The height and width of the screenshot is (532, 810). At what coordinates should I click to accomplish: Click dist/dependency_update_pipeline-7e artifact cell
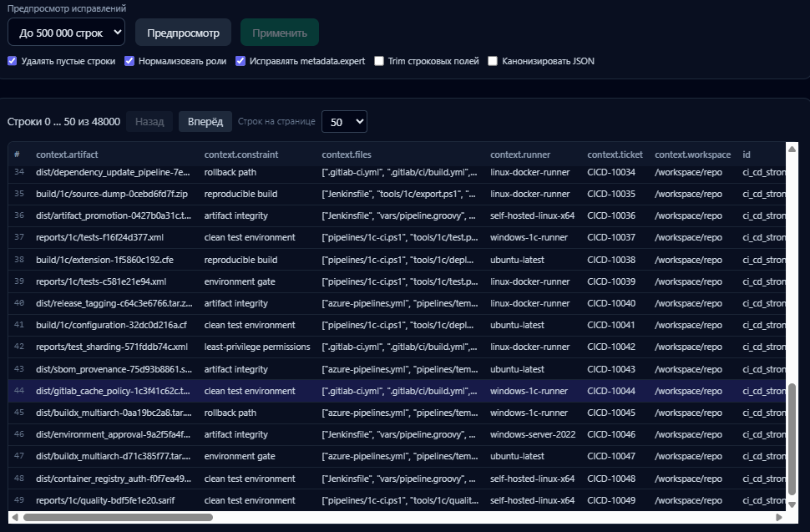tap(113, 172)
